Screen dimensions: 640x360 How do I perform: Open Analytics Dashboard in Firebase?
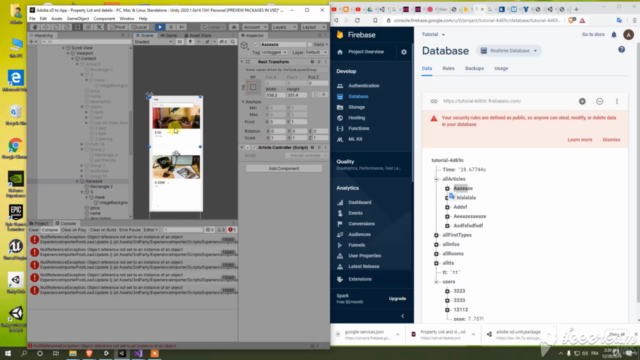pyautogui.click(x=360, y=202)
